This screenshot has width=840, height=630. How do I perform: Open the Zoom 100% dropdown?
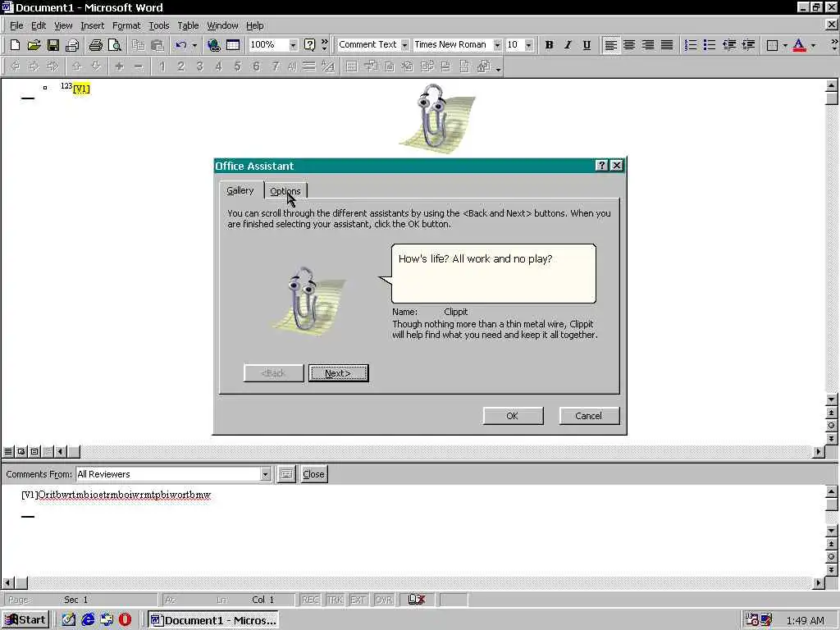click(x=293, y=45)
